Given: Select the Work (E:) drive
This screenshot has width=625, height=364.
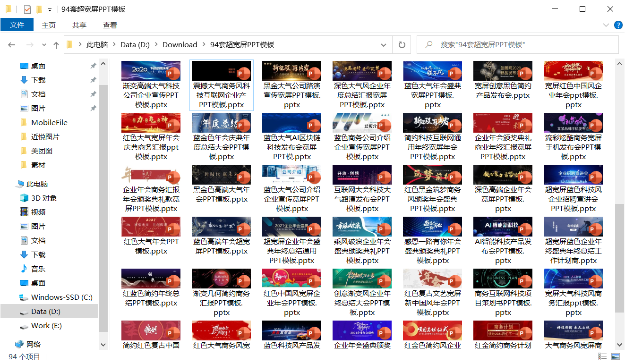Looking at the screenshot, I should tap(46, 325).
